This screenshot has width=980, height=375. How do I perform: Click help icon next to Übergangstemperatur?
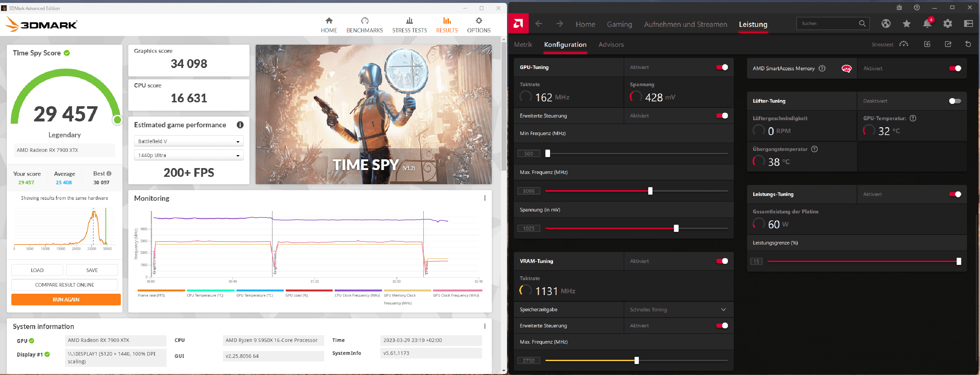[814, 149]
